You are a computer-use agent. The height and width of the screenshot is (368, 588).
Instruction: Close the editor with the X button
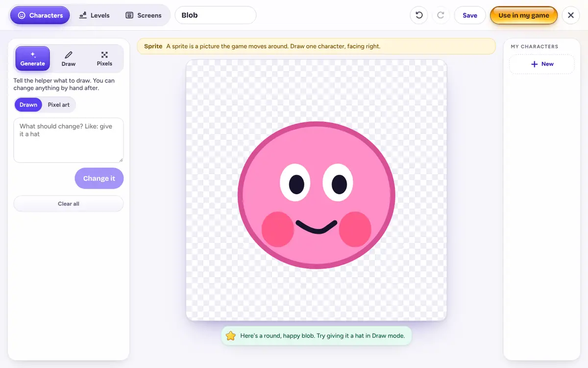point(571,15)
